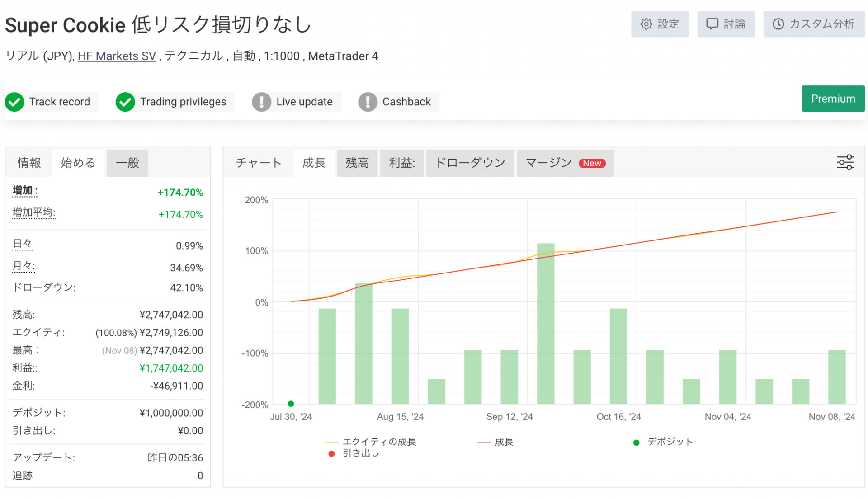Click the tallest bar near Sep 12
The height and width of the screenshot is (499, 868).
546,324
